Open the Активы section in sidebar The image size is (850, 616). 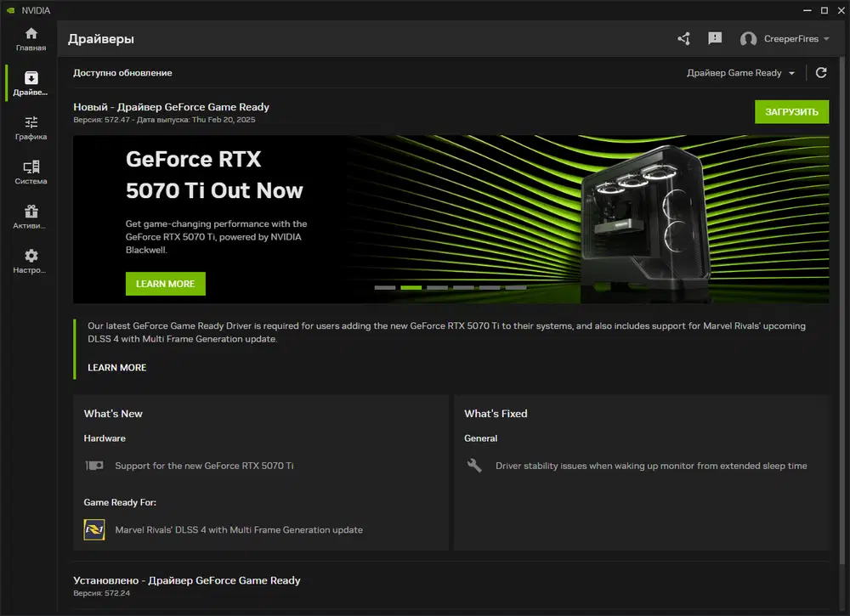coord(30,217)
